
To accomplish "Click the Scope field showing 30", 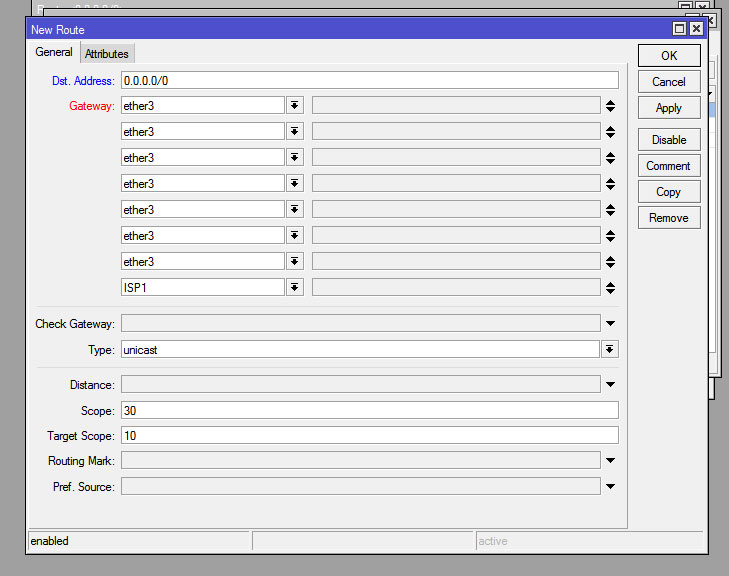I will click(x=369, y=411).
